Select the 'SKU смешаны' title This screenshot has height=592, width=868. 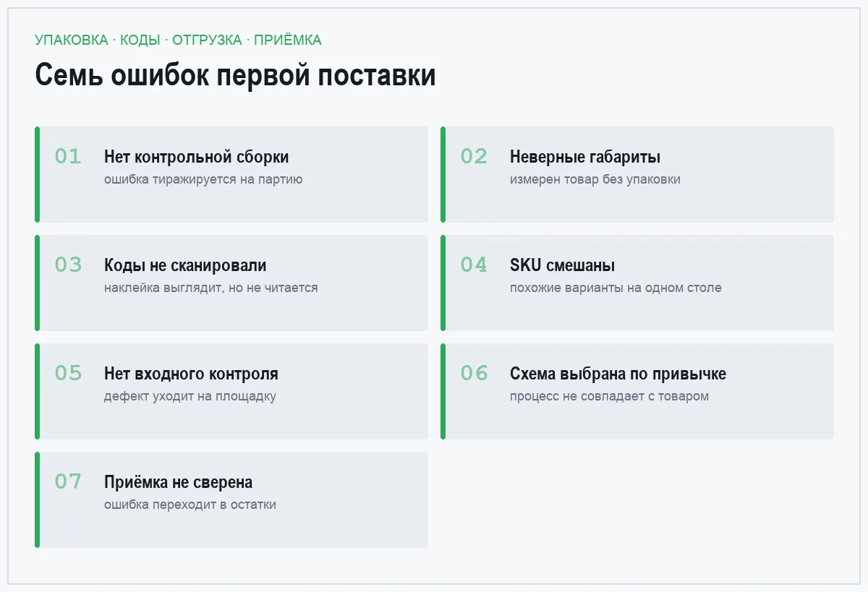[563, 265]
